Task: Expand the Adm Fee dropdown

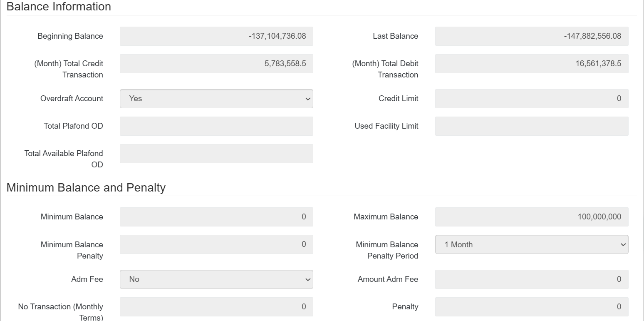Action: (x=216, y=279)
